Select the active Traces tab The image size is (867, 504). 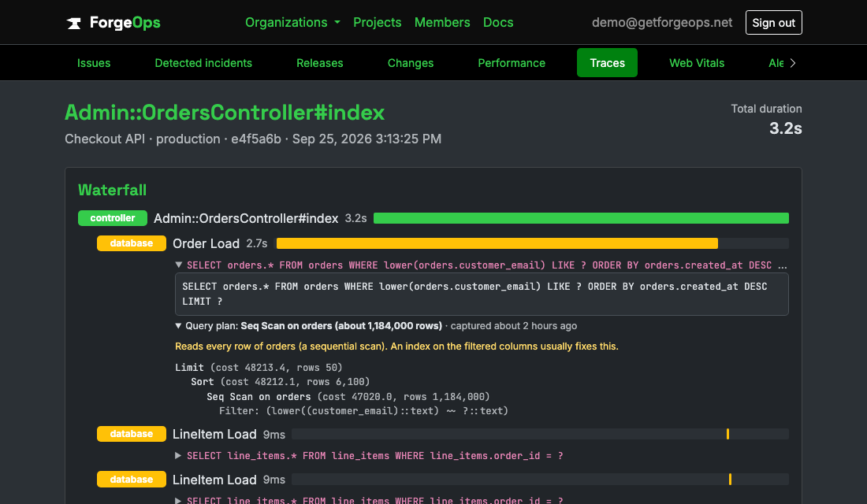point(607,63)
